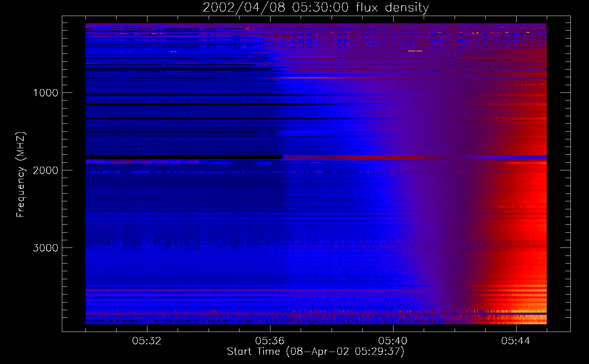
Task: Click the 05:32 time tick label
Action: point(147,341)
